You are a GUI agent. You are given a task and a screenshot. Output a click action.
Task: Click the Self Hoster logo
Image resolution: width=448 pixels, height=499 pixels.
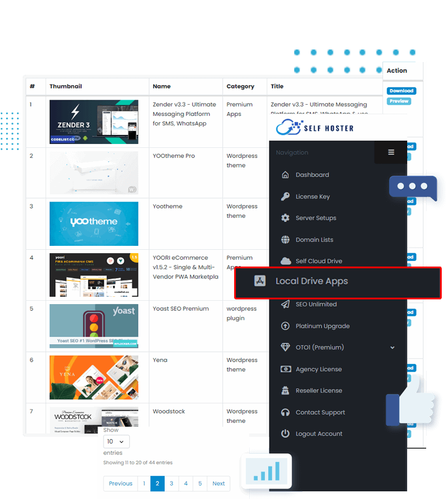314,127
